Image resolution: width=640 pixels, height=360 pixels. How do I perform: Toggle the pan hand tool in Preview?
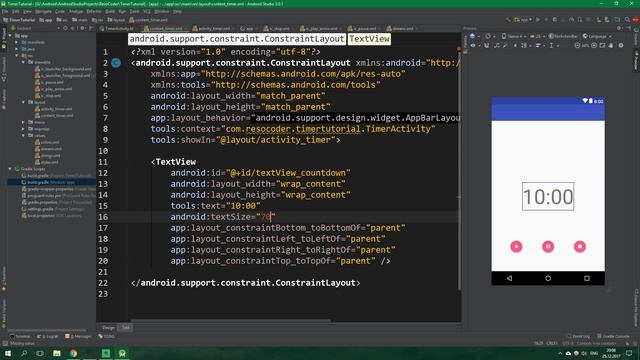pos(611,46)
